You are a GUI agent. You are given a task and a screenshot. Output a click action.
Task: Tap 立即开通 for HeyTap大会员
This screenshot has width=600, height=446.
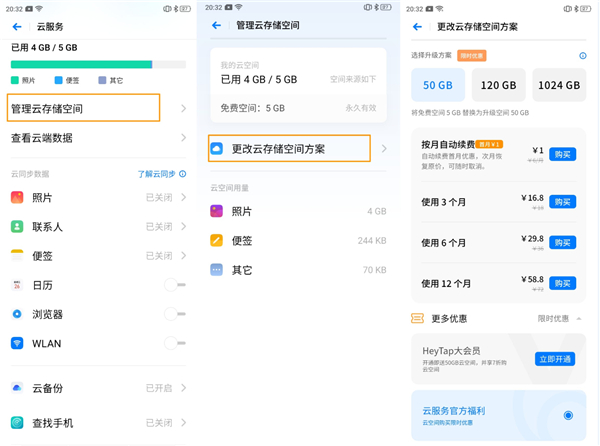pos(555,359)
